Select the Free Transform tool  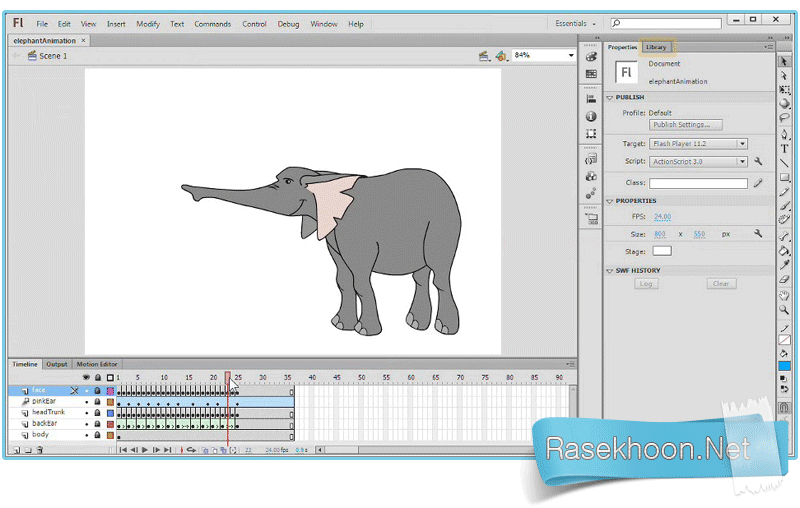pos(784,89)
